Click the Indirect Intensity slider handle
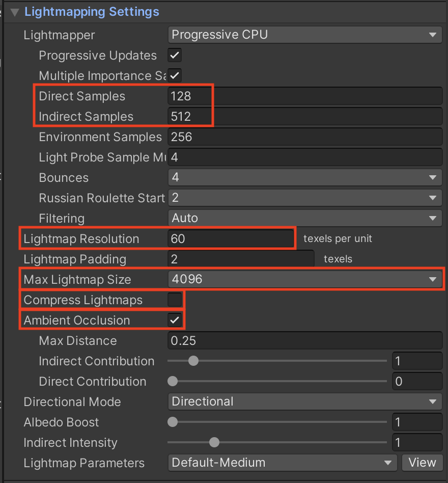Screen dimensions: 448x483 (x=214, y=442)
